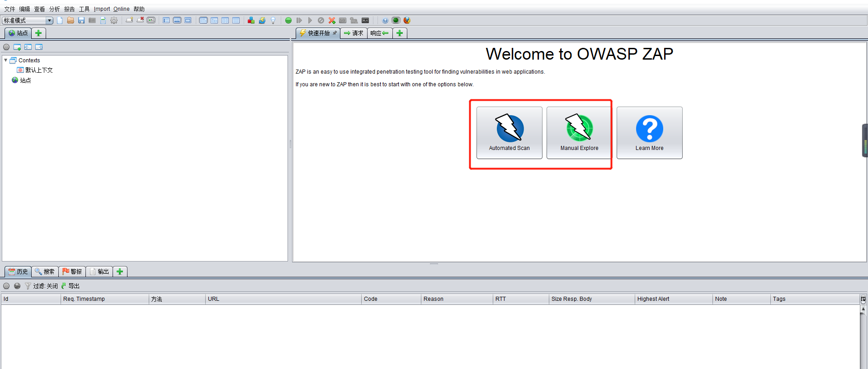Switch to the 站点 sites tab
Viewport: 868px width, 369px height.
point(18,33)
